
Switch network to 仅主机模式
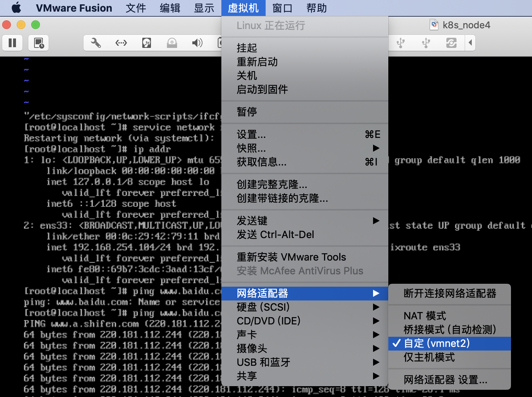pos(450,357)
